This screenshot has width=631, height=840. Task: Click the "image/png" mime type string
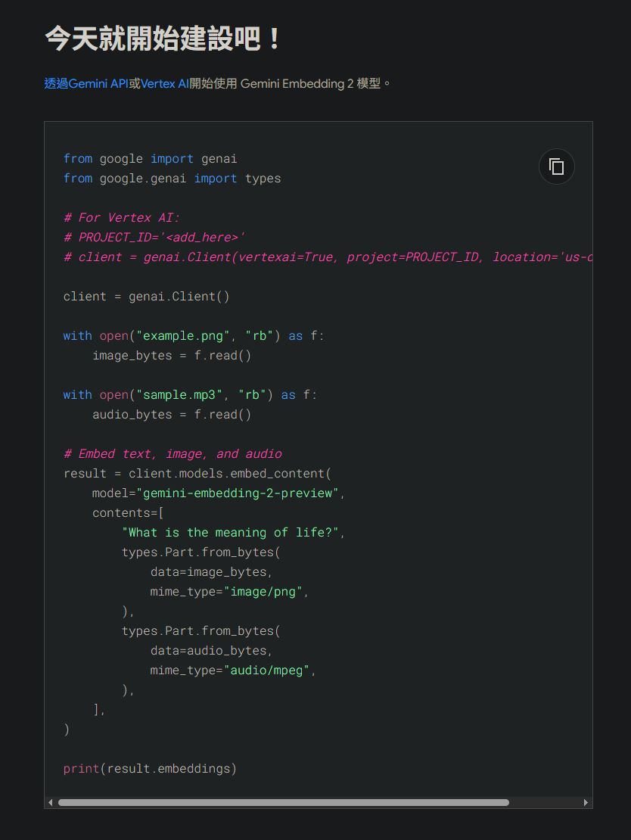click(263, 592)
